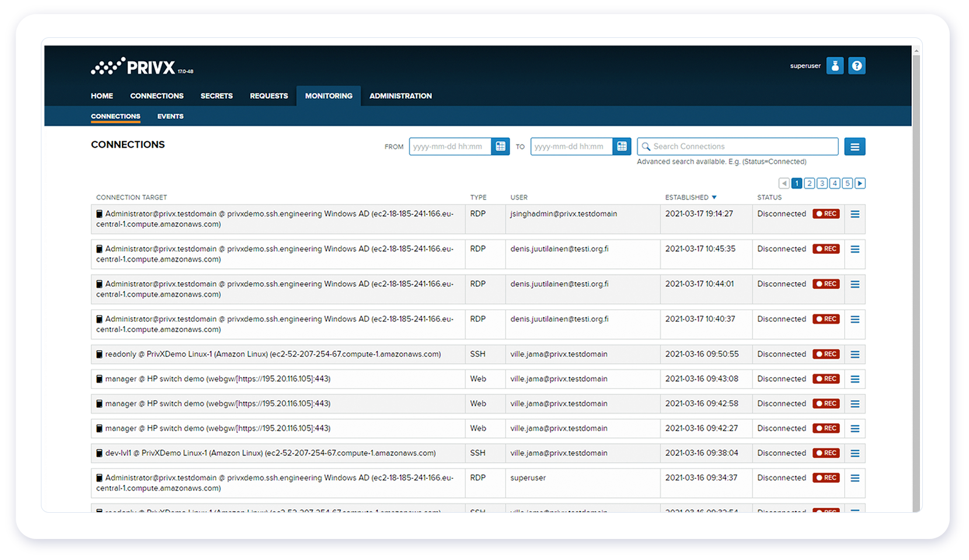Focus the FROM date input field
Screen dimensions: 969x560
click(x=450, y=146)
